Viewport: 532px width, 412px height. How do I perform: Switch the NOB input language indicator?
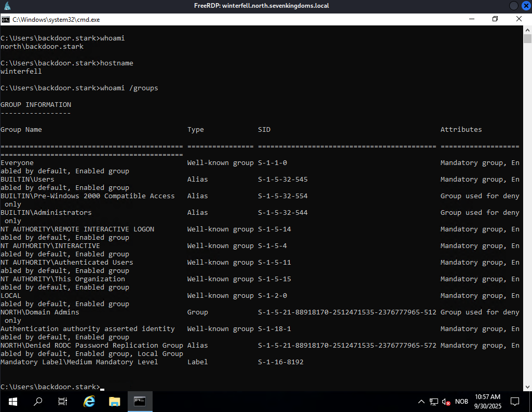(461, 402)
